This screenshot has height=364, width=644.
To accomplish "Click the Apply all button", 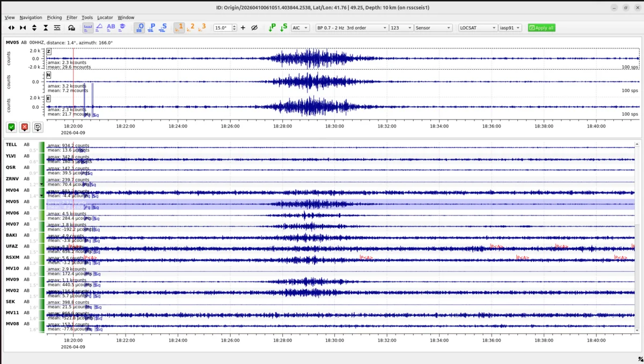I will (541, 28).
